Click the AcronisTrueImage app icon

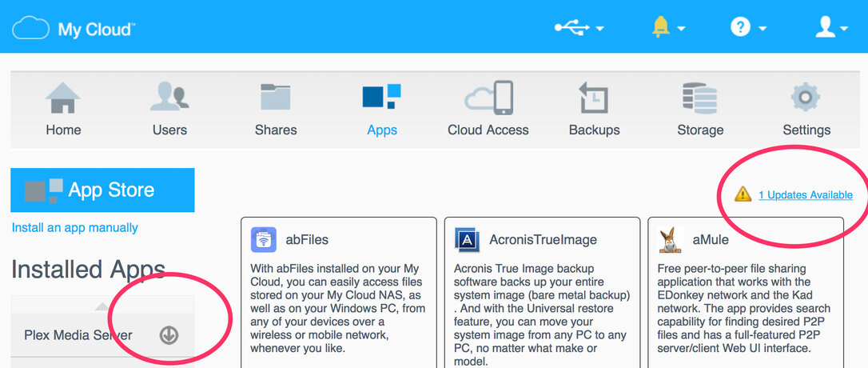(x=468, y=239)
